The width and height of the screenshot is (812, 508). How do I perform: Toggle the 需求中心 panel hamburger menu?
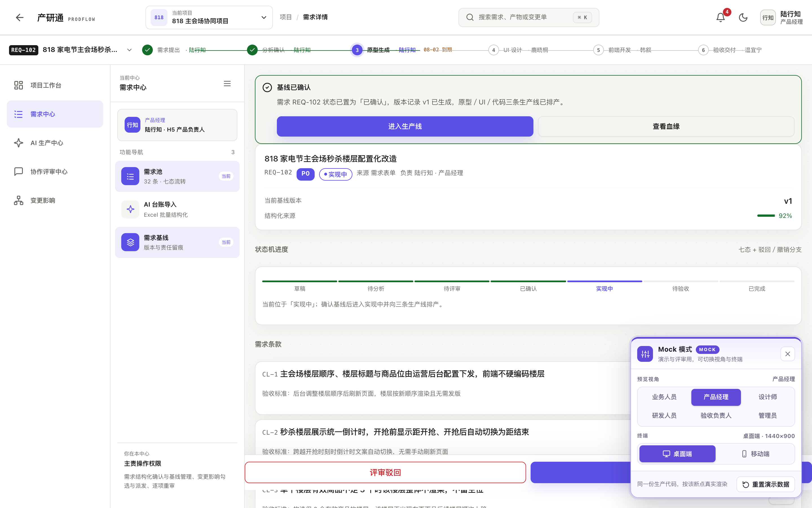pos(227,83)
